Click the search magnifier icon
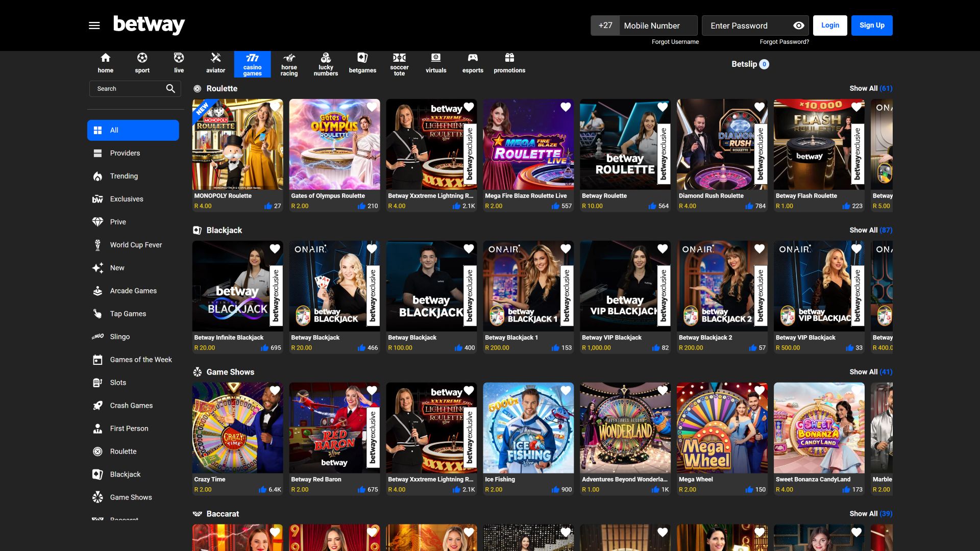The height and width of the screenshot is (551, 980). [x=170, y=89]
